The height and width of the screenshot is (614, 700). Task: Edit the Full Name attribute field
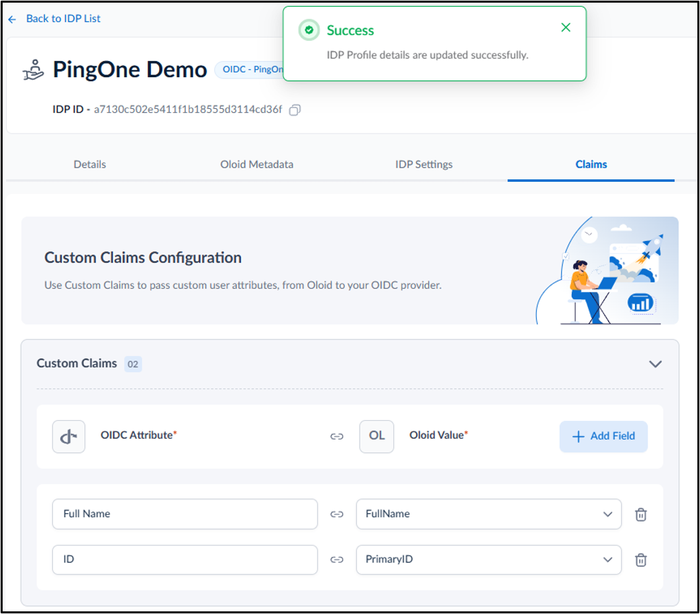(x=185, y=514)
